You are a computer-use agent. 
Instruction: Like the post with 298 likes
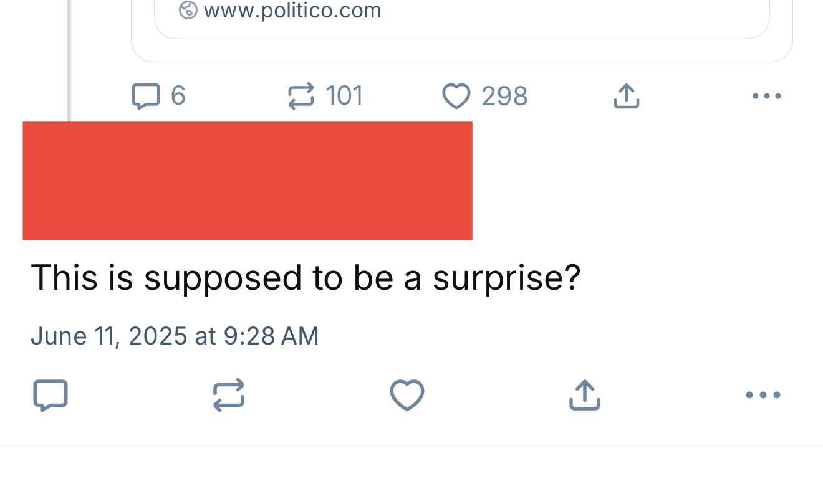click(456, 97)
